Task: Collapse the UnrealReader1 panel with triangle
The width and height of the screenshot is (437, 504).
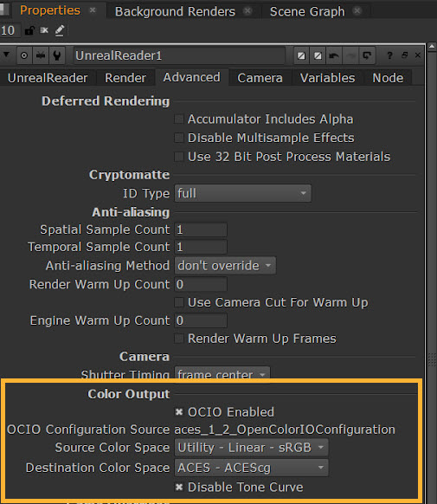Action: pos(6,55)
